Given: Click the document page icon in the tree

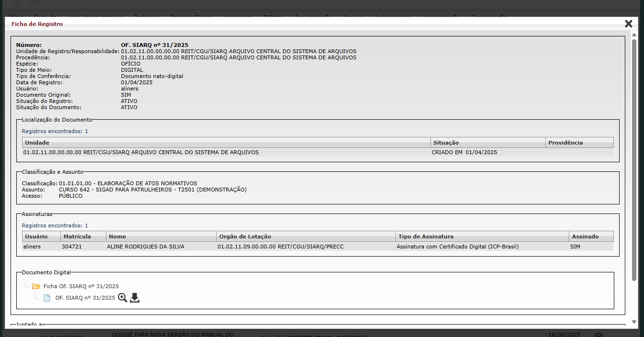Looking at the screenshot, I should (x=47, y=298).
